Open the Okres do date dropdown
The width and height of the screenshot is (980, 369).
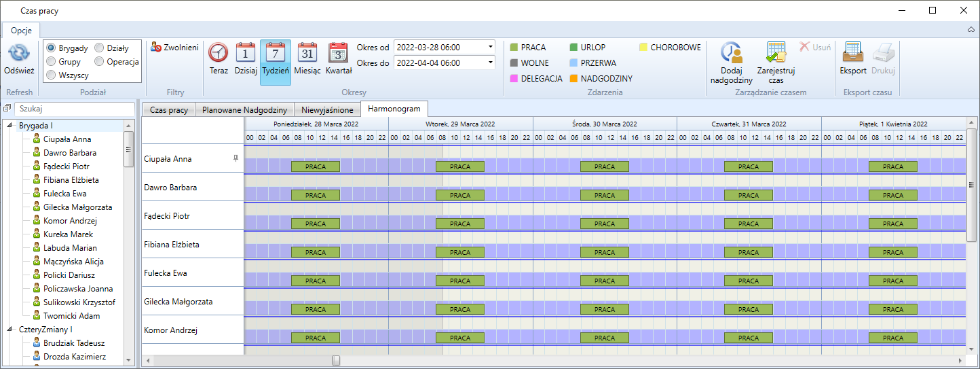pyautogui.click(x=490, y=63)
